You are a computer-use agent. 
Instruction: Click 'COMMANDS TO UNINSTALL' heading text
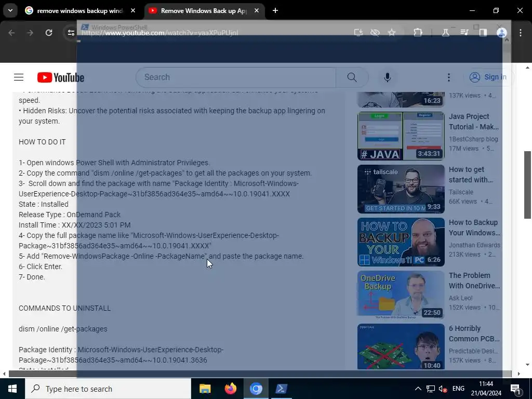[64, 308]
